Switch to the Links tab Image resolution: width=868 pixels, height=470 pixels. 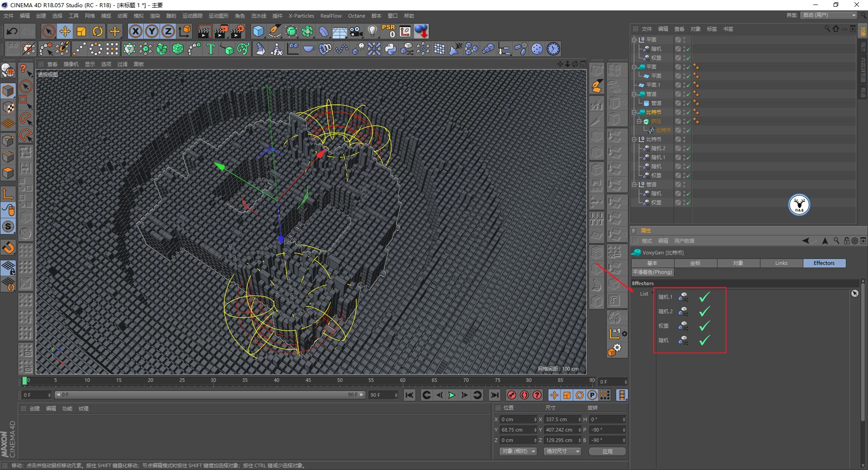tap(781, 263)
